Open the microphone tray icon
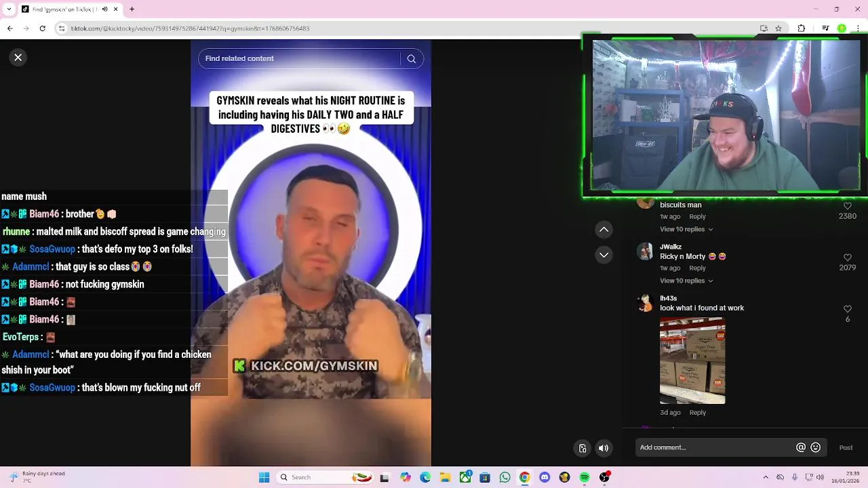Viewport: 868px width, 488px height. click(x=795, y=478)
